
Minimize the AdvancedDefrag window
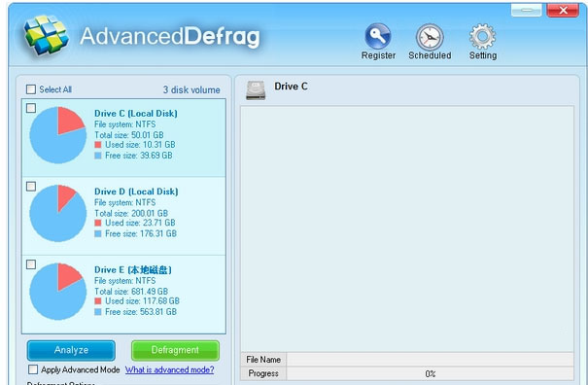click(x=526, y=10)
